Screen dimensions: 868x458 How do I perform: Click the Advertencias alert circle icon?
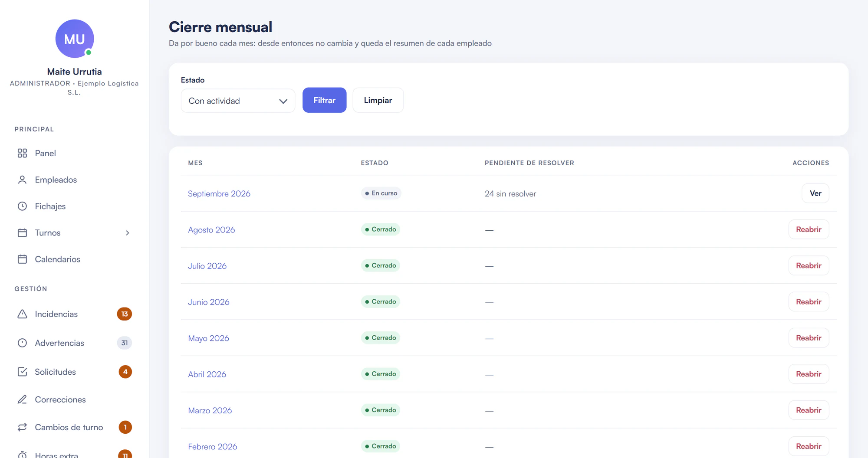[x=22, y=343]
